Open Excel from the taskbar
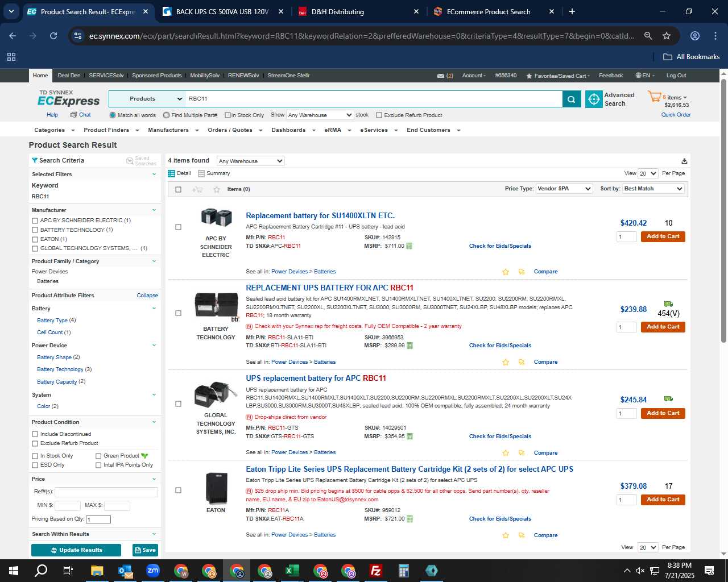This screenshot has height=582, width=728. click(292, 571)
